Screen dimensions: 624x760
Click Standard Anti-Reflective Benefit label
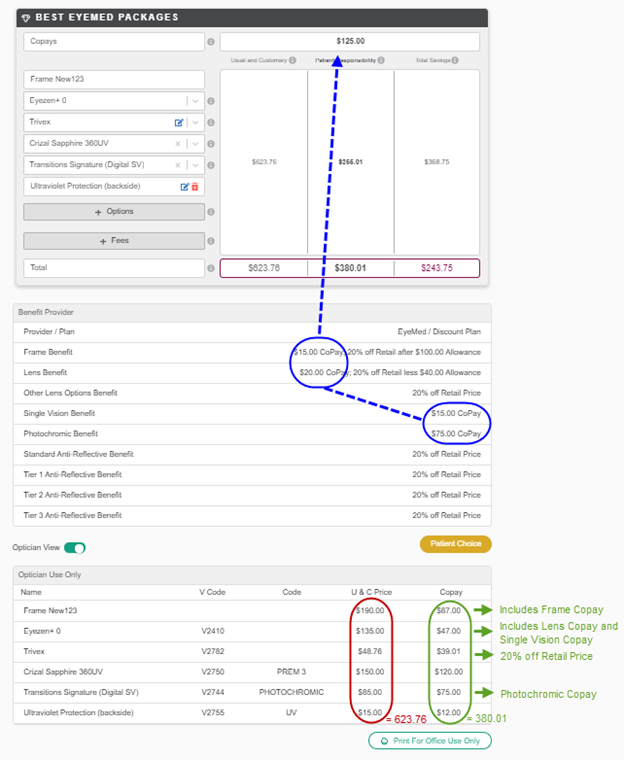[79, 454]
